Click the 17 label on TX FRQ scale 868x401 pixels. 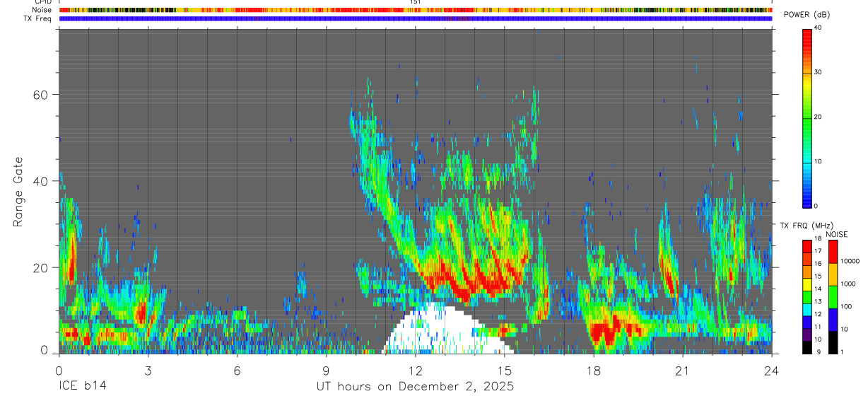(x=818, y=251)
